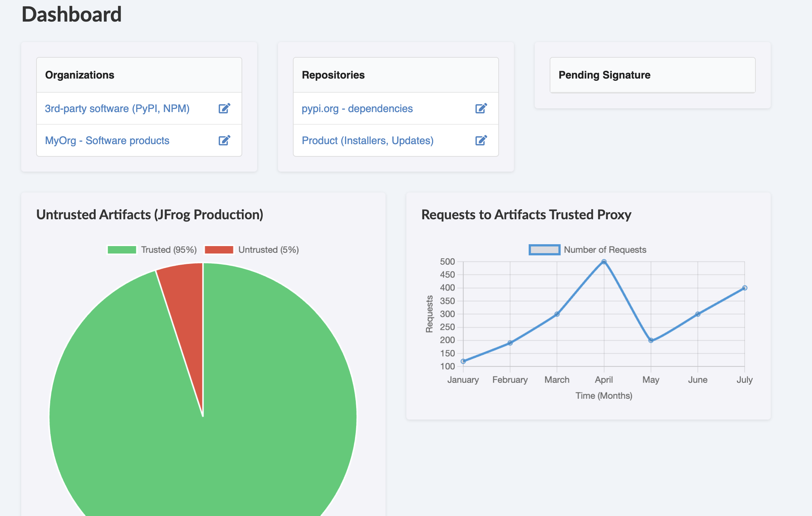Click the Organizations card header
Screen dimensions: 812x516
pos(139,75)
